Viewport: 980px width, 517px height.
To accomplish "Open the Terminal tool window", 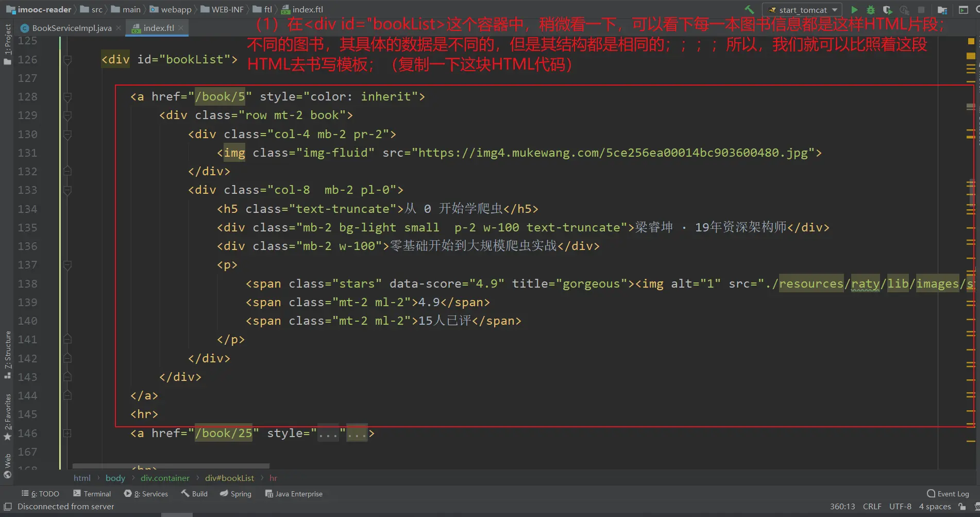I will tap(92, 494).
